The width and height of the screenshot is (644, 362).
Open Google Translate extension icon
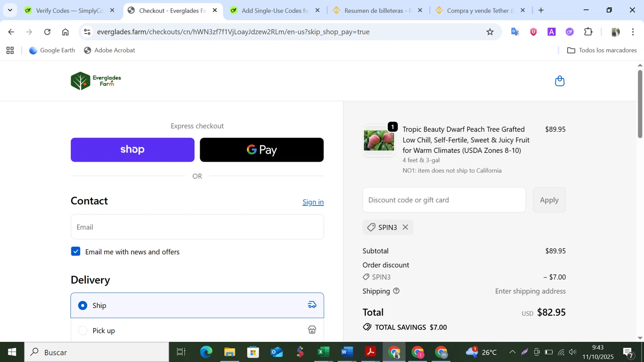515,32
